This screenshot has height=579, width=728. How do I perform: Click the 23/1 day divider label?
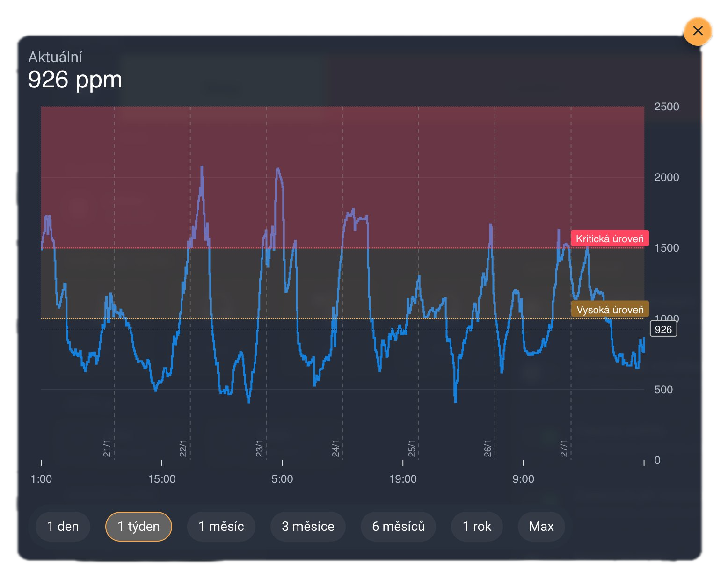point(259,448)
